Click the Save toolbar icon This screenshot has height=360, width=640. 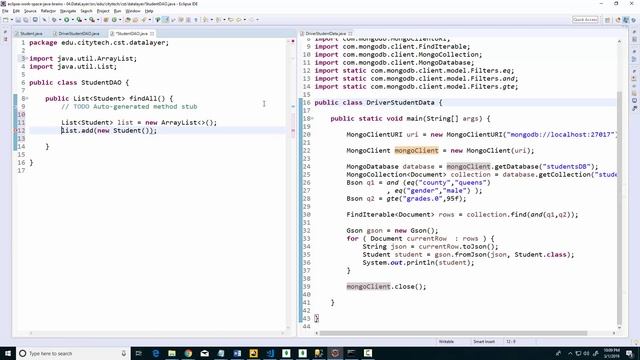coord(18,20)
